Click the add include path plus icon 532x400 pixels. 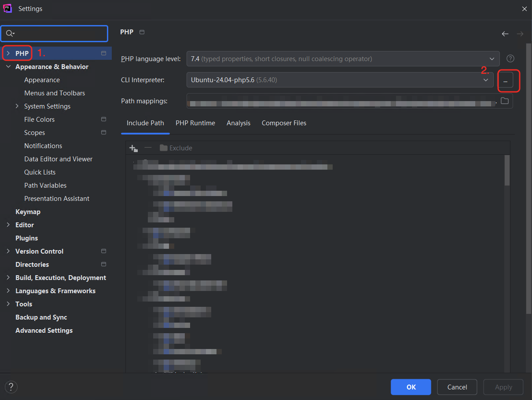coord(133,148)
